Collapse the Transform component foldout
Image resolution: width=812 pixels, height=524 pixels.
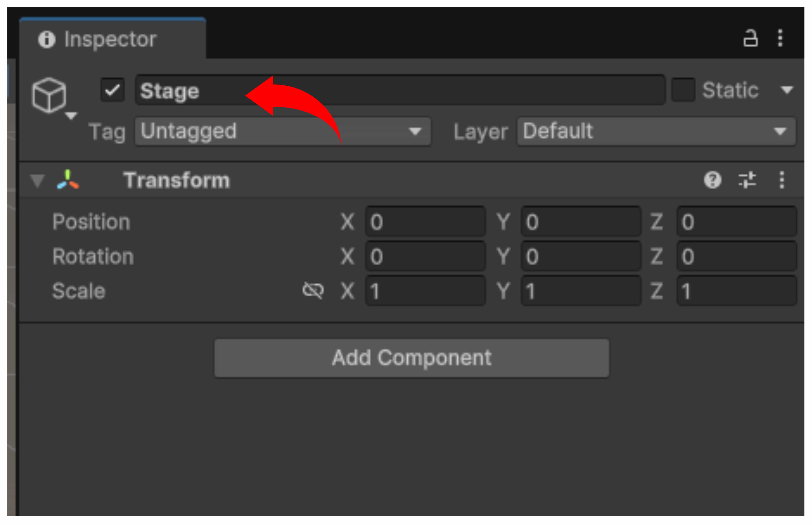(x=37, y=180)
